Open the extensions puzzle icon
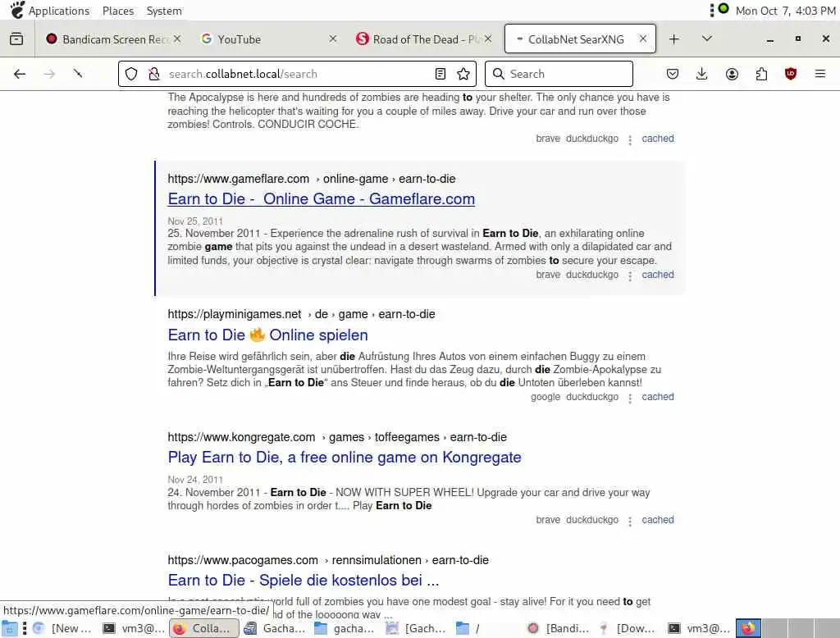Viewport: 840px width, 638px height. 761,74
